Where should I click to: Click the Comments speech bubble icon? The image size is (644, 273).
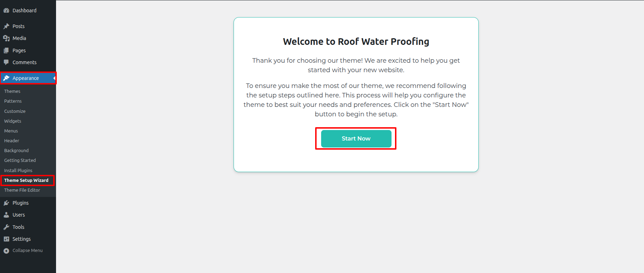tap(6, 62)
